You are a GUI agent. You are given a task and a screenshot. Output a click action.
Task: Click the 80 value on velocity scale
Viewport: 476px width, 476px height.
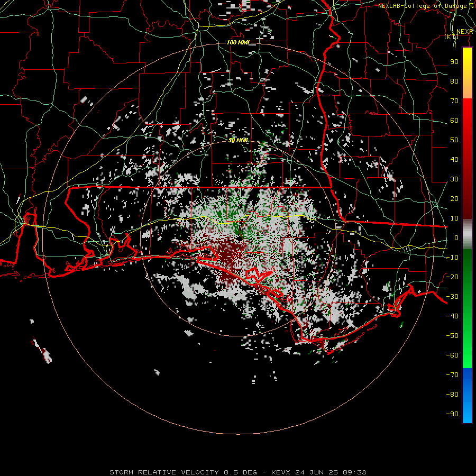tap(454, 81)
